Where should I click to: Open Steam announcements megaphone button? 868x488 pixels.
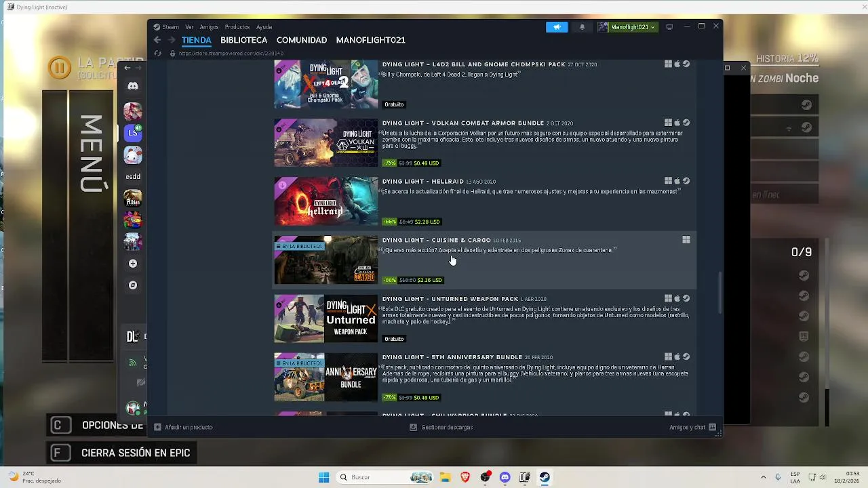pos(557,27)
